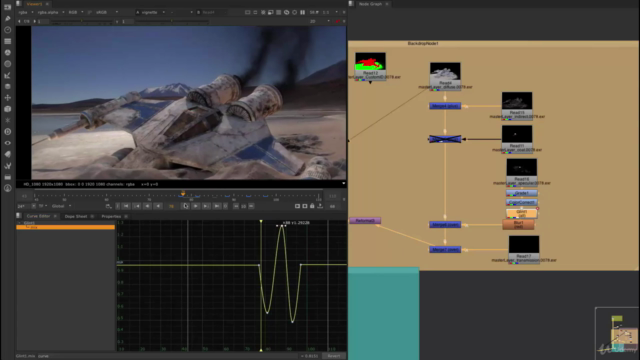
Task: Open the Image nodes icon at the top of the left toolbar
Action: click(x=7, y=7)
